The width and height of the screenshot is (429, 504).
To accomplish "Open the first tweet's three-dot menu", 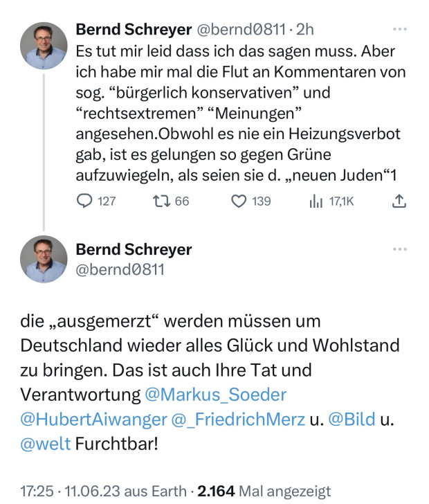I will click(x=400, y=30).
